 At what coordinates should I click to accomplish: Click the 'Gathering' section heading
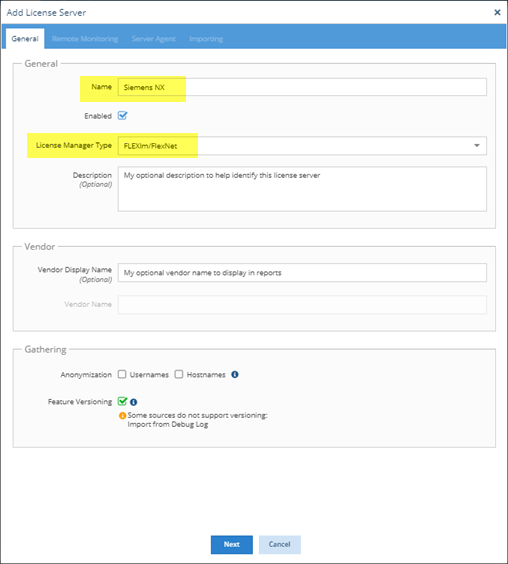(x=45, y=350)
